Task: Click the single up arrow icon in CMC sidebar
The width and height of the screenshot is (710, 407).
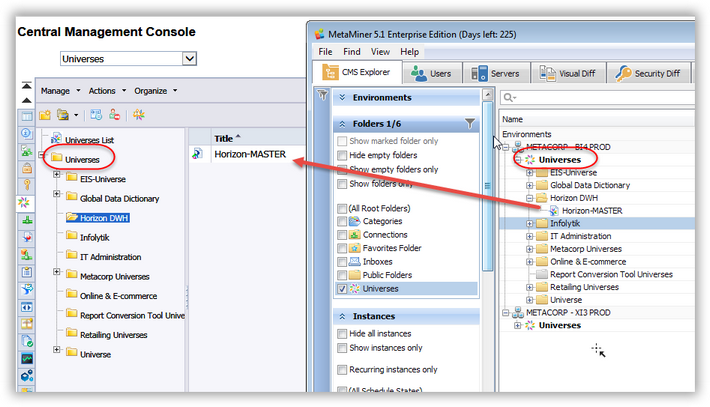Action: click(27, 101)
